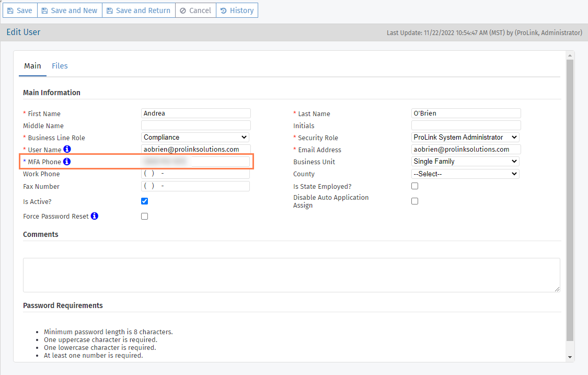The height and width of the screenshot is (375, 588).
Task: Enable the Force Password Reset checkbox
Action: click(145, 217)
